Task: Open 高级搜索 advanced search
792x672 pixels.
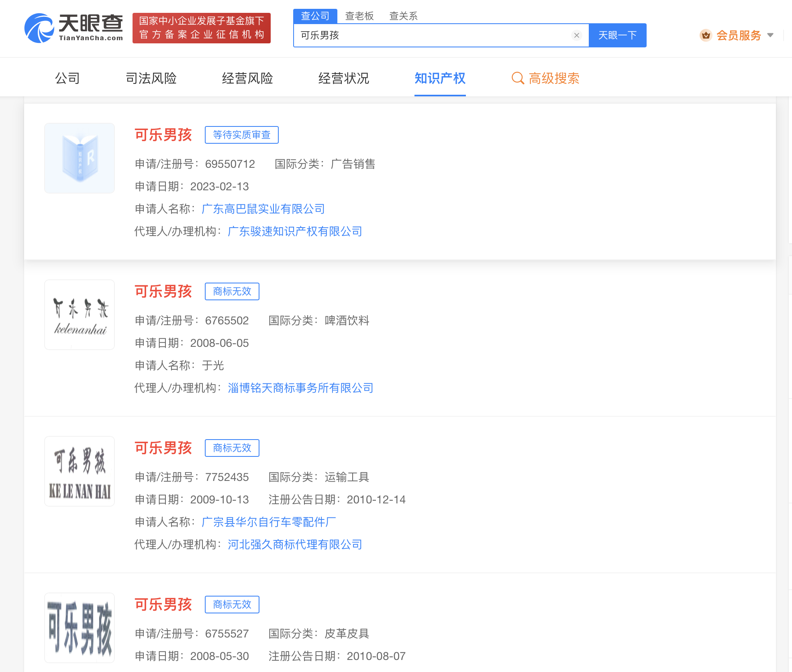Action: 554,78
